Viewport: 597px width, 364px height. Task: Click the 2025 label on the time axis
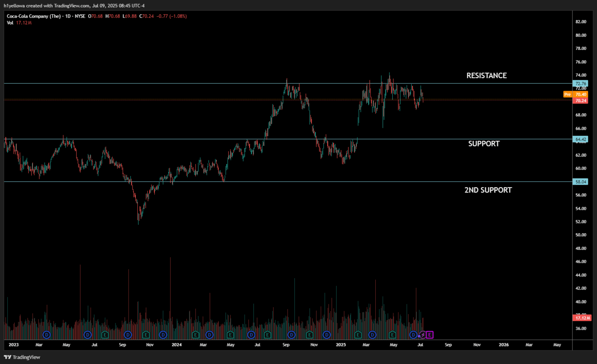[341, 345]
